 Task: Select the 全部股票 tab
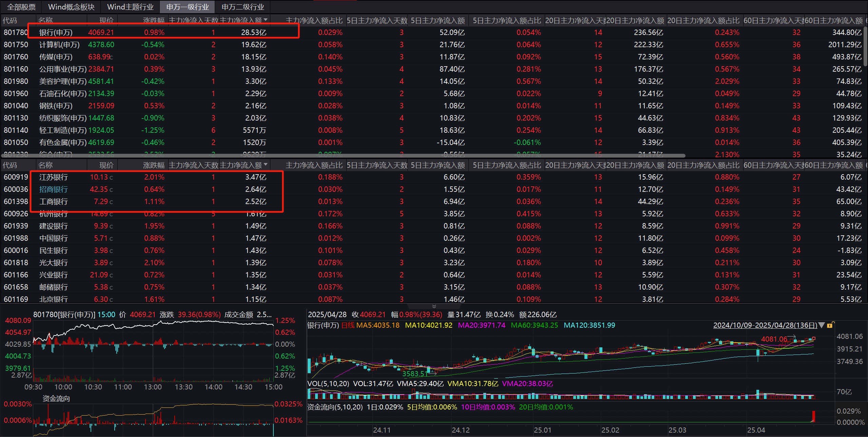21,7
